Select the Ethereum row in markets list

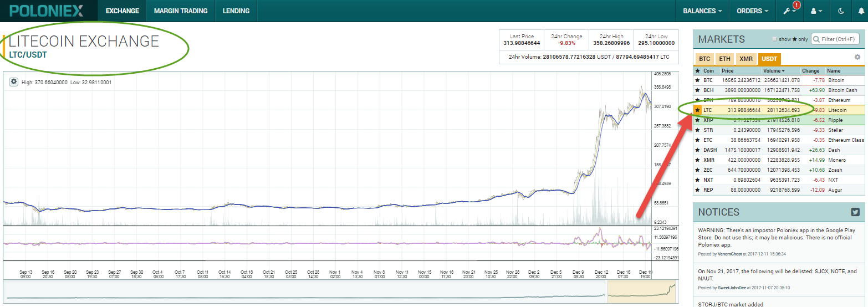coord(776,100)
